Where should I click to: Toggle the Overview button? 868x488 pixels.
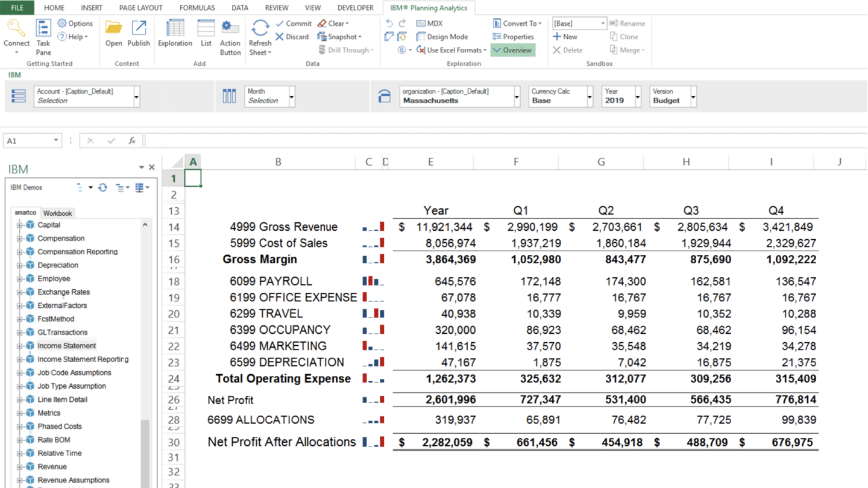pyautogui.click(x=512, y=50)
